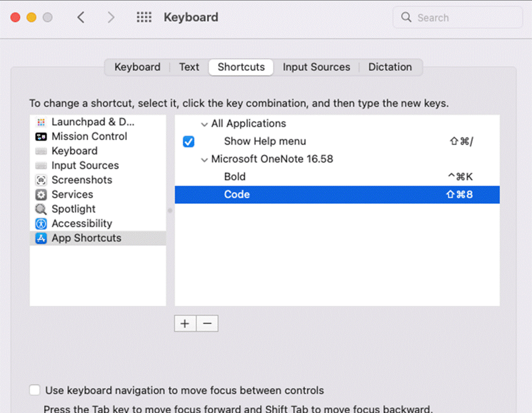
Task: Click the Mission Control icon in sidebar
Action: click(x=41, y=137)
